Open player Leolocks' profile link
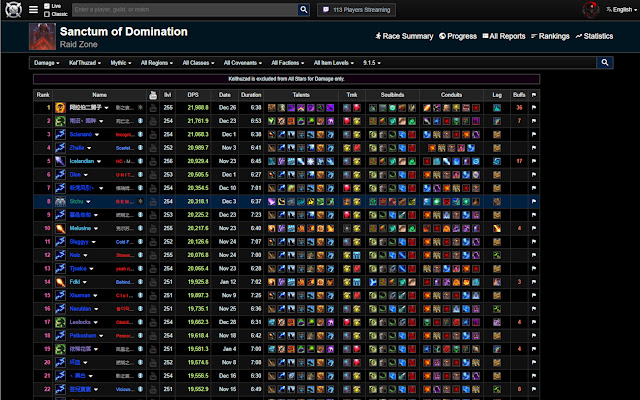This screenshot has width=640, height=400. pyautogui.click(x=80, y=322)
